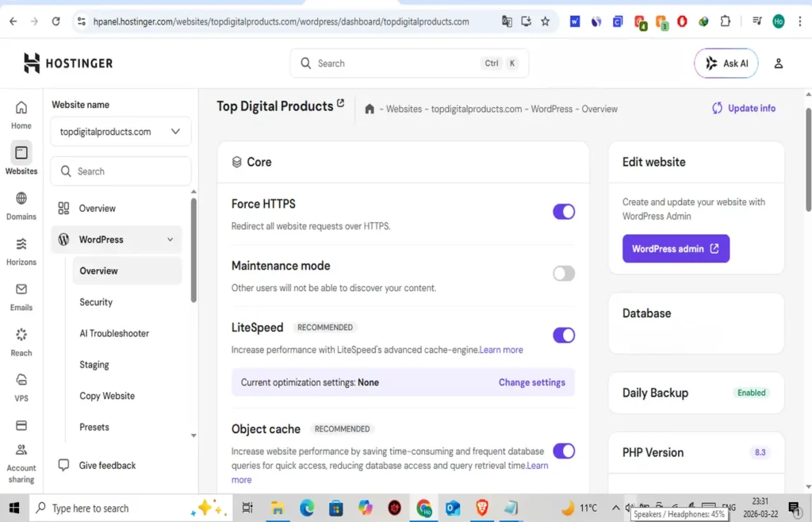Open Microsoft Edge from the taskbar

[307, 508]
